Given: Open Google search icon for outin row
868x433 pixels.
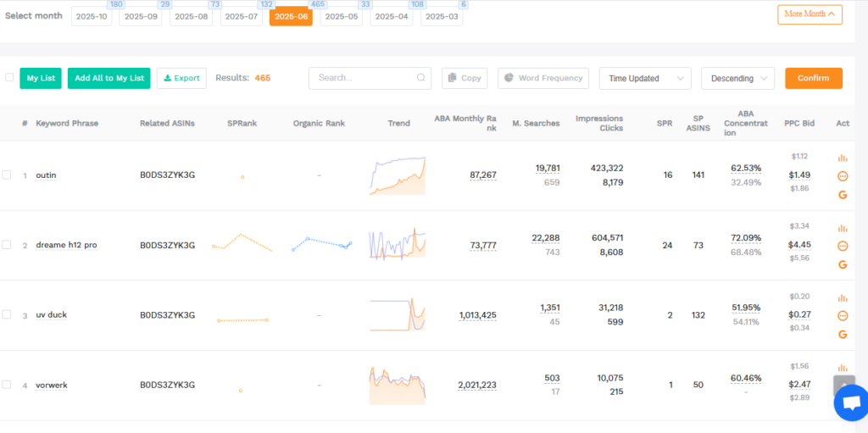Looking at the screenshot, I should click(x=843, y=195).
